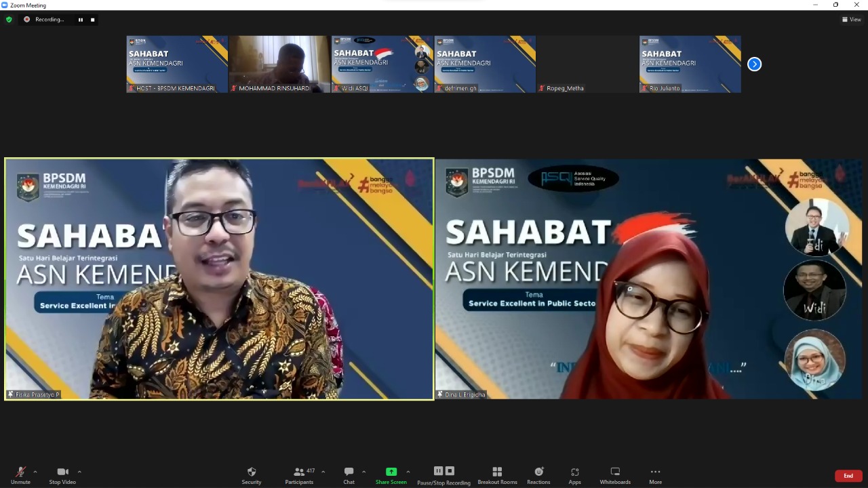Click the Unmute microphone icon
Viewport: 868px width, 488px height.
(20, 472)
